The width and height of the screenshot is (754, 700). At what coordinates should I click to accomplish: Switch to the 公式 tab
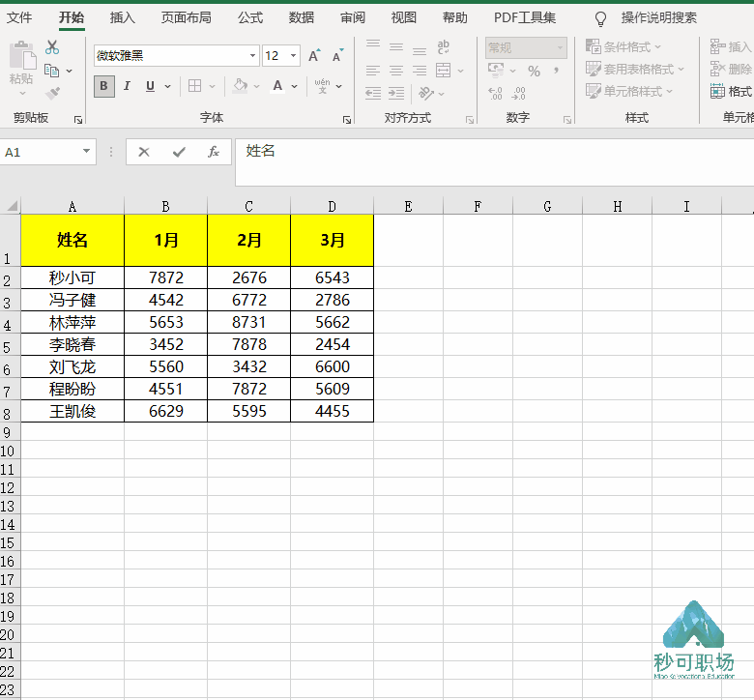click(250, 17)
